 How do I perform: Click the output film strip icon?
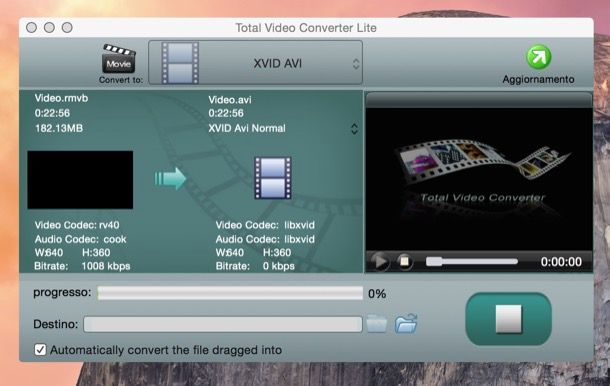point(273,178)
